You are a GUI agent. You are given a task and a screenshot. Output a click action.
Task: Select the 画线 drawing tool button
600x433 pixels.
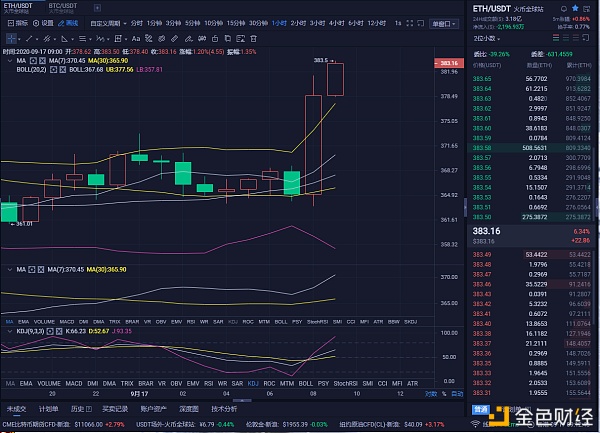69,22
